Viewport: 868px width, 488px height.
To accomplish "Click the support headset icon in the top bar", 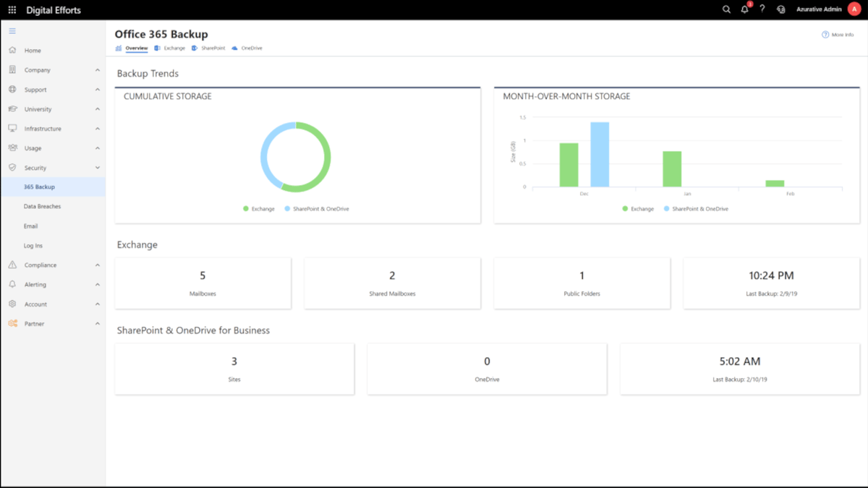I will click(781, 9).
